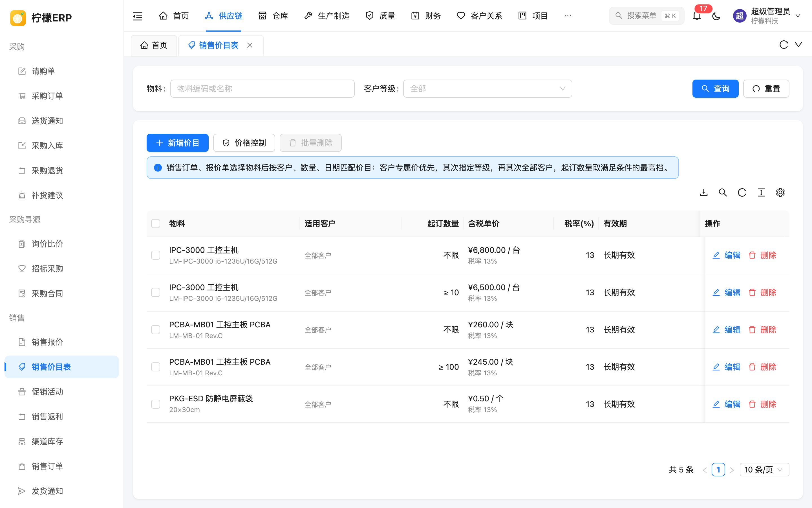
Task: Open the 客户等级 dropdown
Action: click(x=487, y=89)
